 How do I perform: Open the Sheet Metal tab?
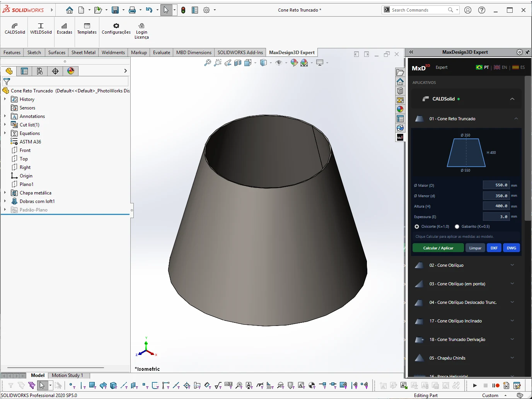coord(83,53)
